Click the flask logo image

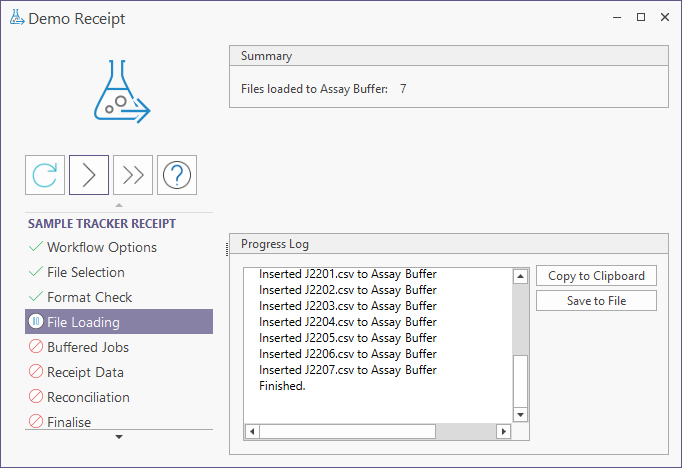pos(119,92)
